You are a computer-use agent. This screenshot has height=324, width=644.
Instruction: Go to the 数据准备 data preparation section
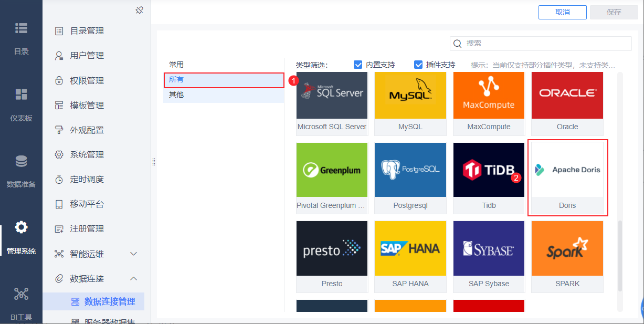coord(21,171)
